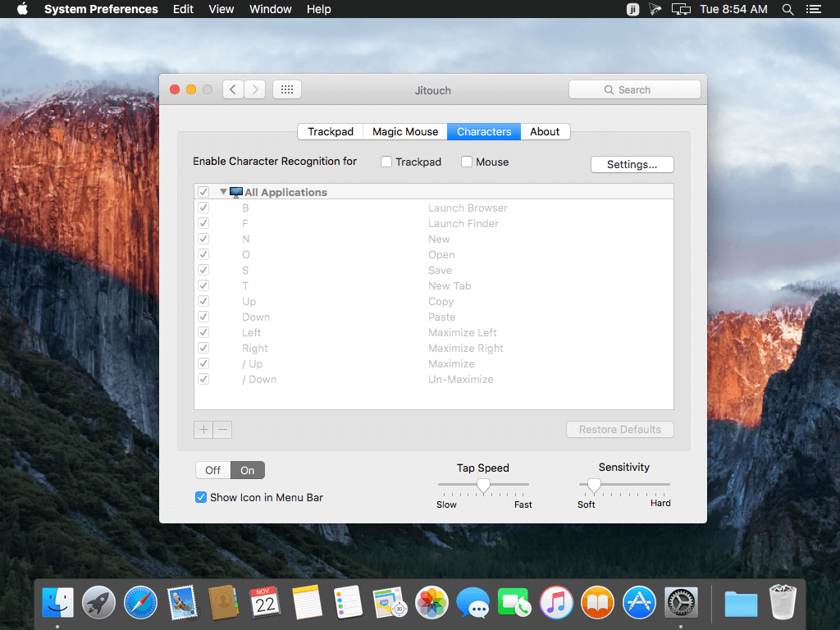Open Maps in the Dock
840x630 pixels.
(390, 602)
